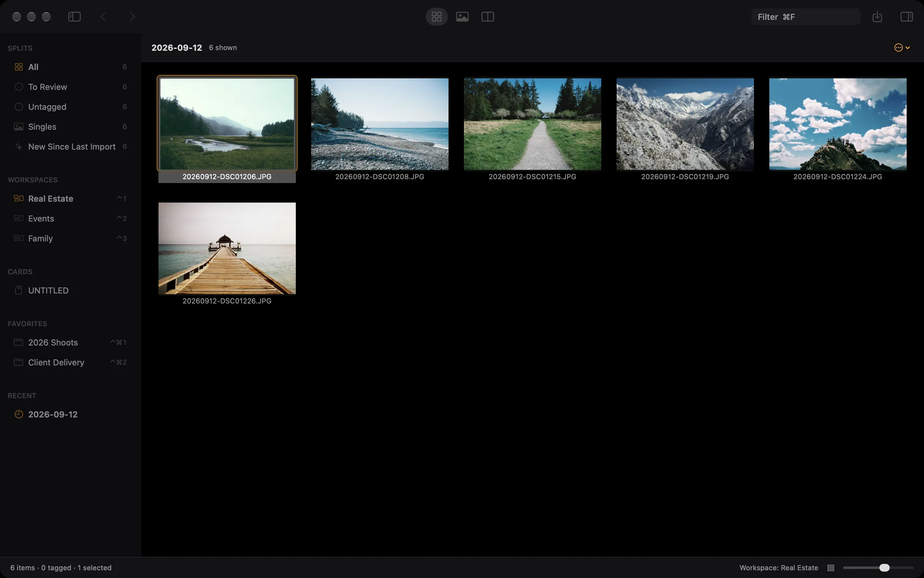924x578 pixels.
Task: Open the Client Delivery favorite folder
Action: 70,362
